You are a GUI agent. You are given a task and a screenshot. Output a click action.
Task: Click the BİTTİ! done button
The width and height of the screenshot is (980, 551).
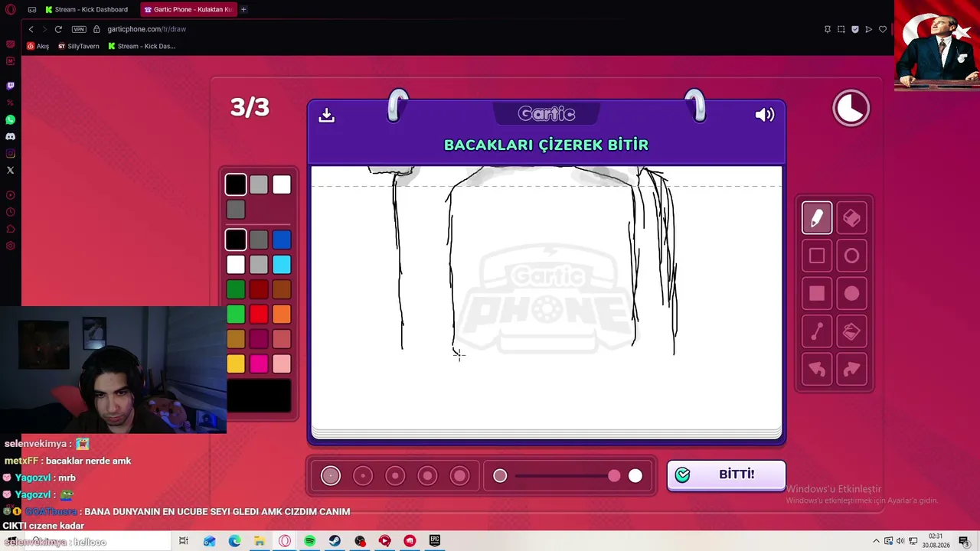point(726,475)
